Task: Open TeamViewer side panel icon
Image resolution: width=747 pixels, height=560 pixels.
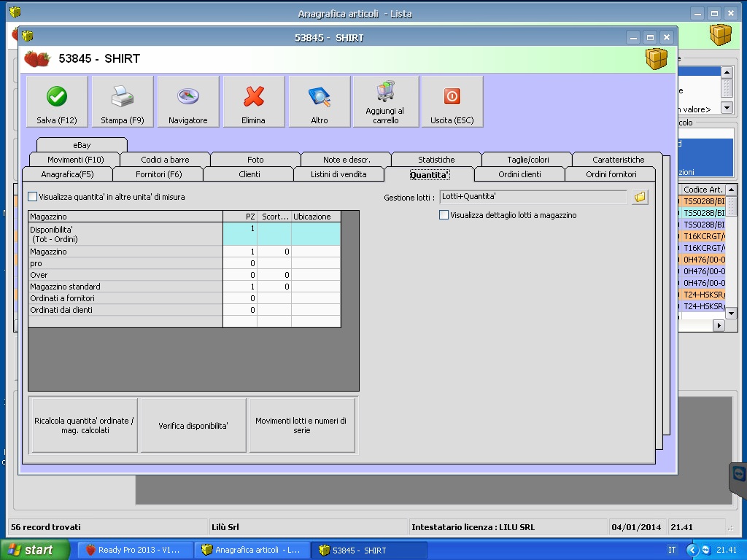Action: pos(738,475)
